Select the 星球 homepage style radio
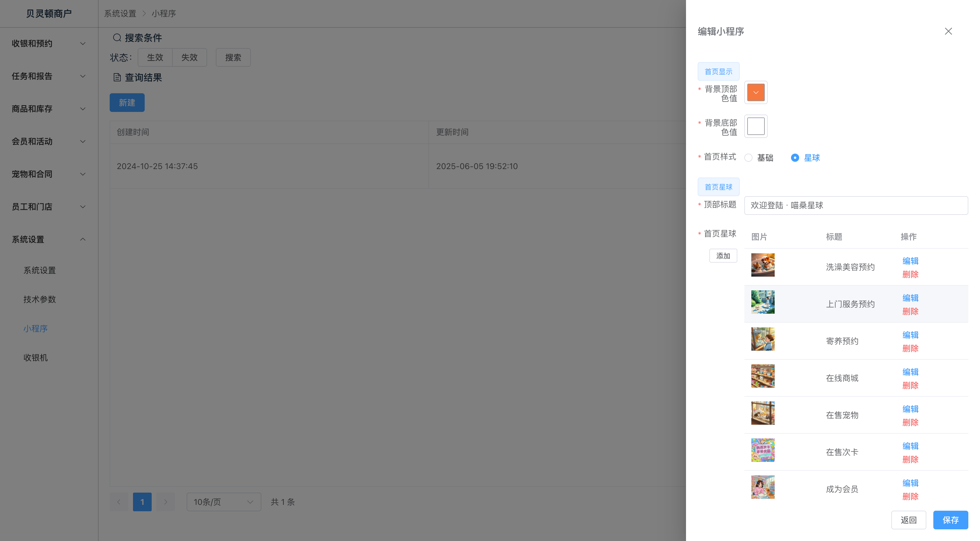 [x=795, y=158]
